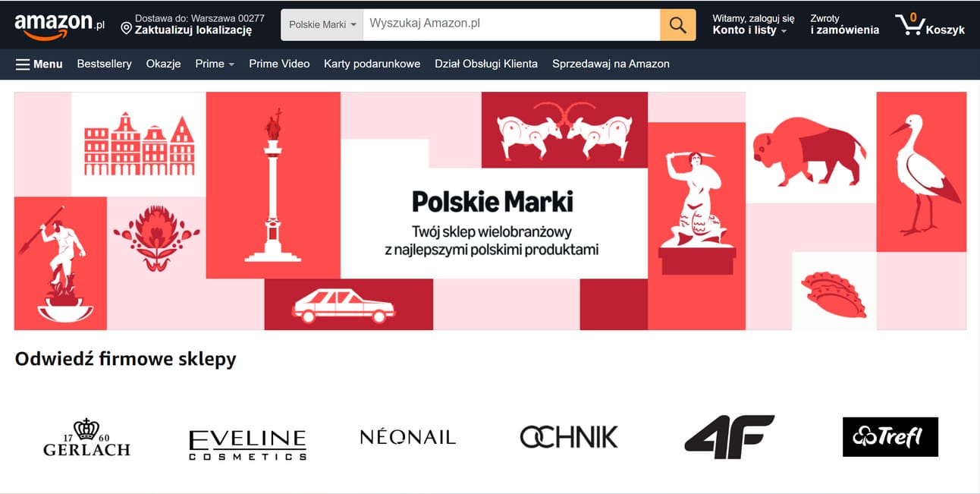
Task: Open the Eveline Cosmetics store logo
Action: 247,445
